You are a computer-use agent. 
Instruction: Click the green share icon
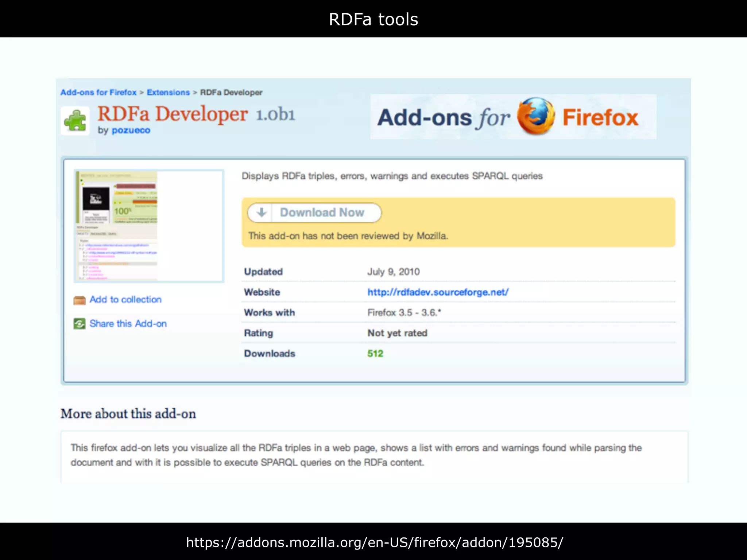(80, 323)
